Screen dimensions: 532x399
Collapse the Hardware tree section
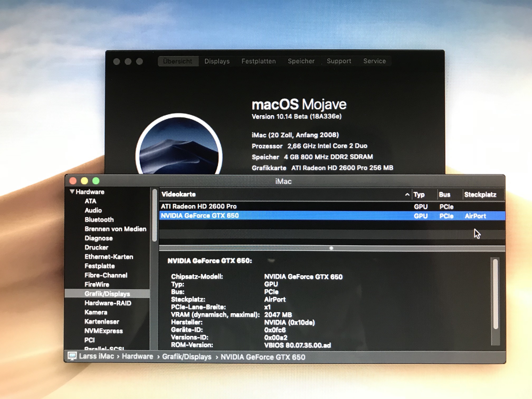tap(72, 192)
